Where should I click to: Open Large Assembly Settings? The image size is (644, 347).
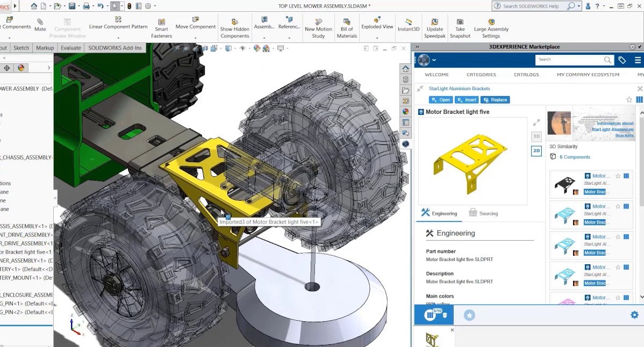[491, 28]
